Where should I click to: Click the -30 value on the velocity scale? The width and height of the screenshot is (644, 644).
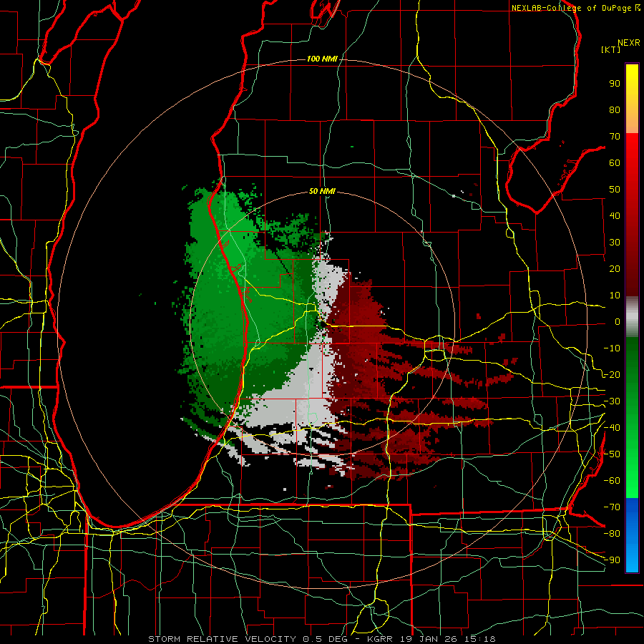pyautogui.click(x=612, y=401)
